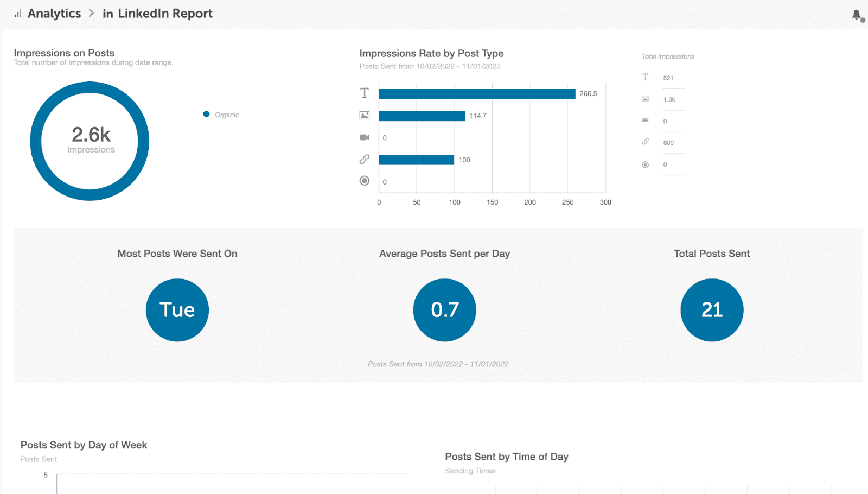Click the link icon showing 800 impressions
The image size is (868, 494).
(645, 142)
